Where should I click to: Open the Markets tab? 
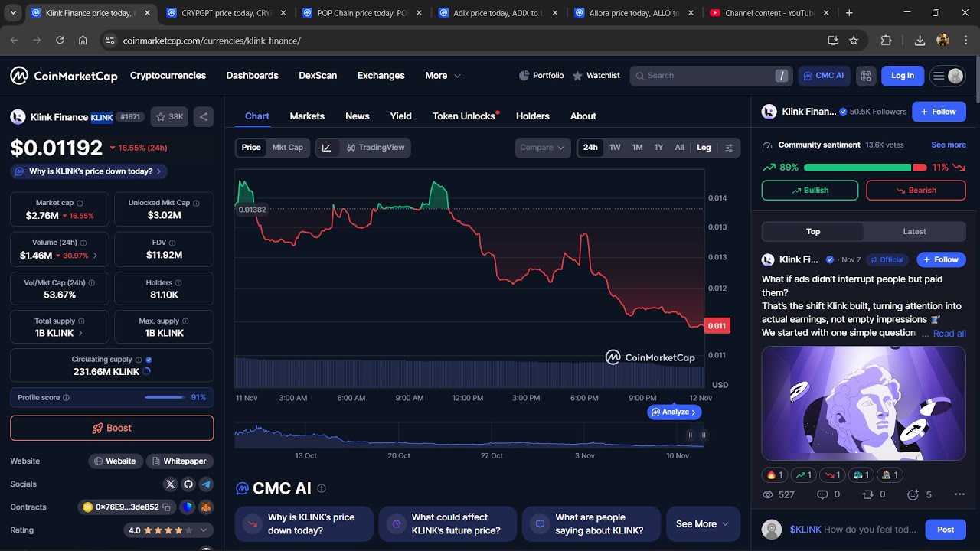[307, 116]
